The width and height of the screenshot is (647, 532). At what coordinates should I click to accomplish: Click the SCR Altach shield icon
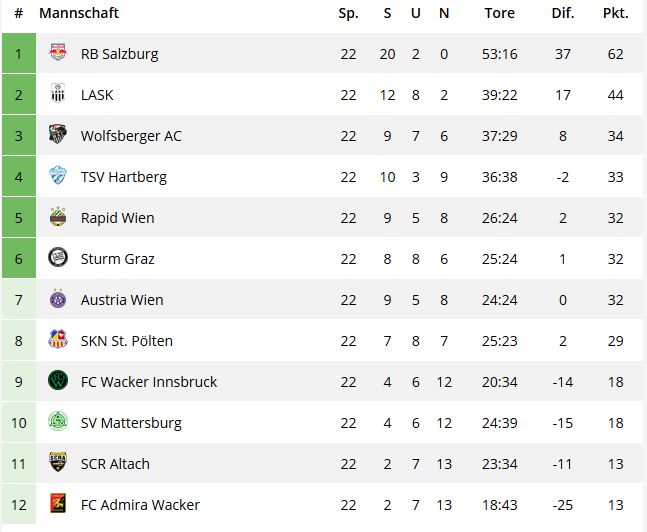point(58,462)
